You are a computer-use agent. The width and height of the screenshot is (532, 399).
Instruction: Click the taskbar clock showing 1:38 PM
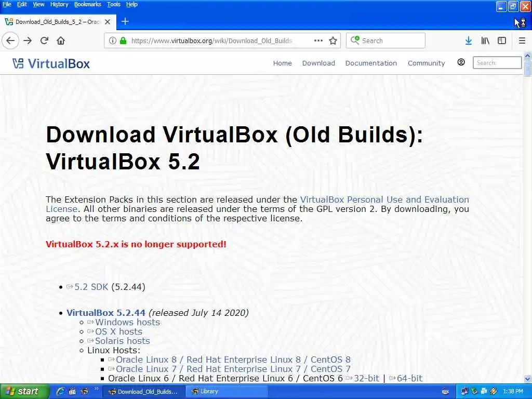coord(513,392)
